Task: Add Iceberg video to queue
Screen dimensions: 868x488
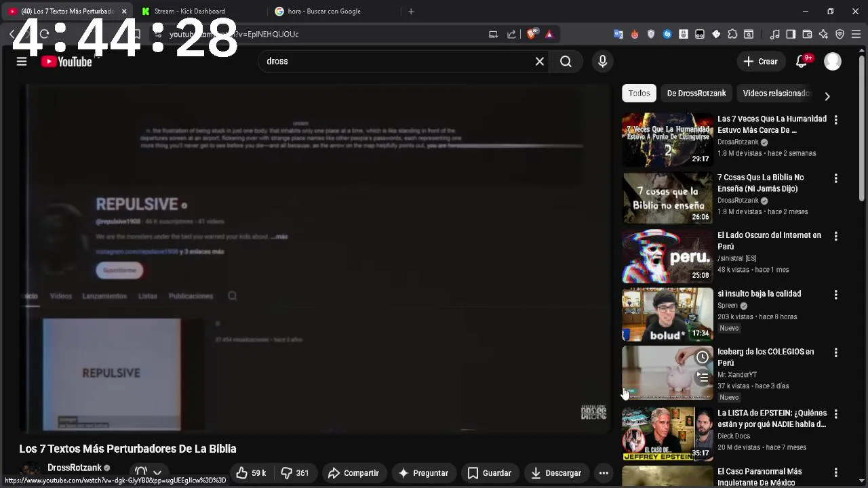Action: click(703, 377)
